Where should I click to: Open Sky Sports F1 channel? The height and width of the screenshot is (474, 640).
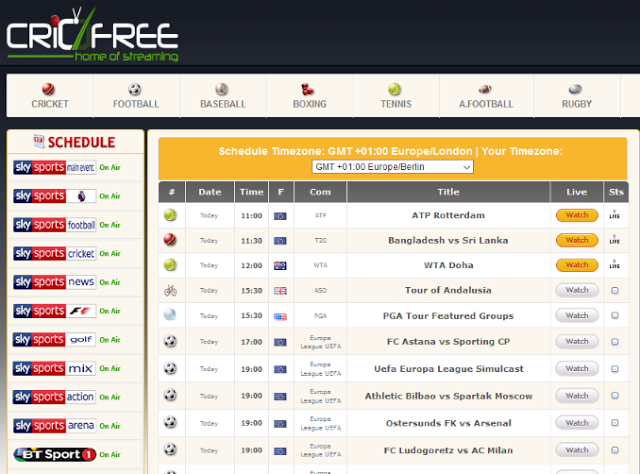55,311
